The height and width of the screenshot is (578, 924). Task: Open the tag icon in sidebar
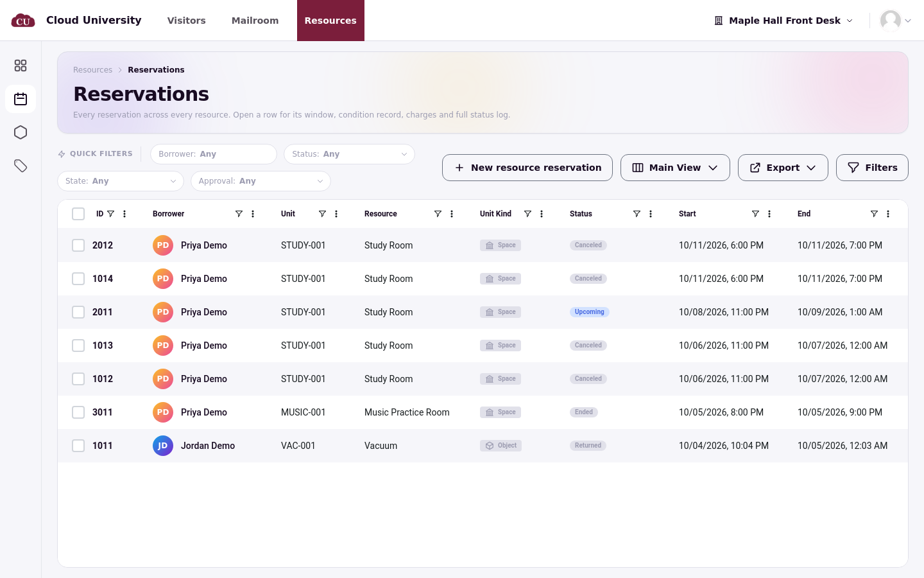click(21, 166)
